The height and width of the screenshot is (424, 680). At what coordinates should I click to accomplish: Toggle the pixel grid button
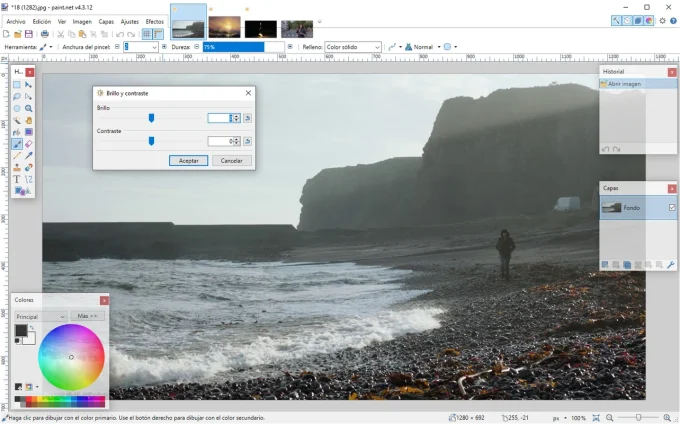[146, 34]
